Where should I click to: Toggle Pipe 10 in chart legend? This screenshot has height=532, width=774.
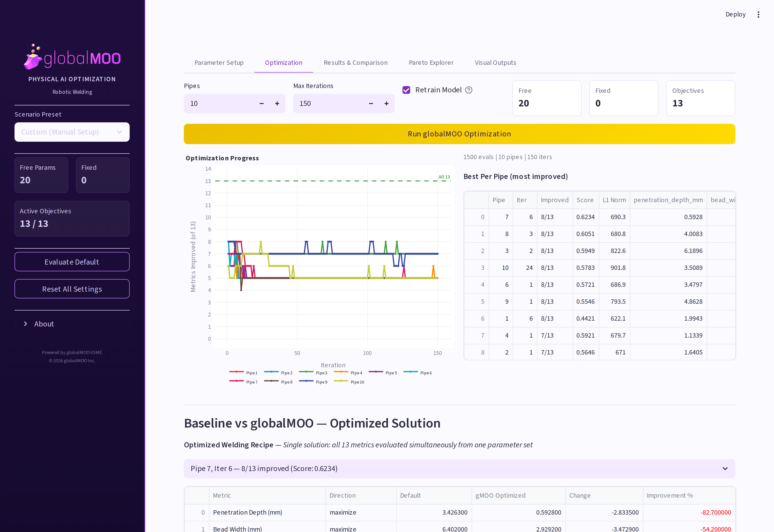point(349,382)
